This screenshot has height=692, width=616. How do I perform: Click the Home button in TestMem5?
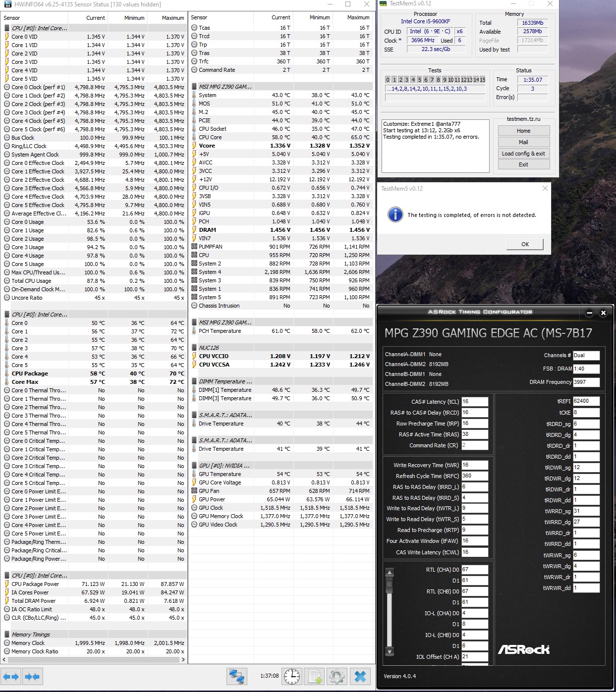point(523,131)
